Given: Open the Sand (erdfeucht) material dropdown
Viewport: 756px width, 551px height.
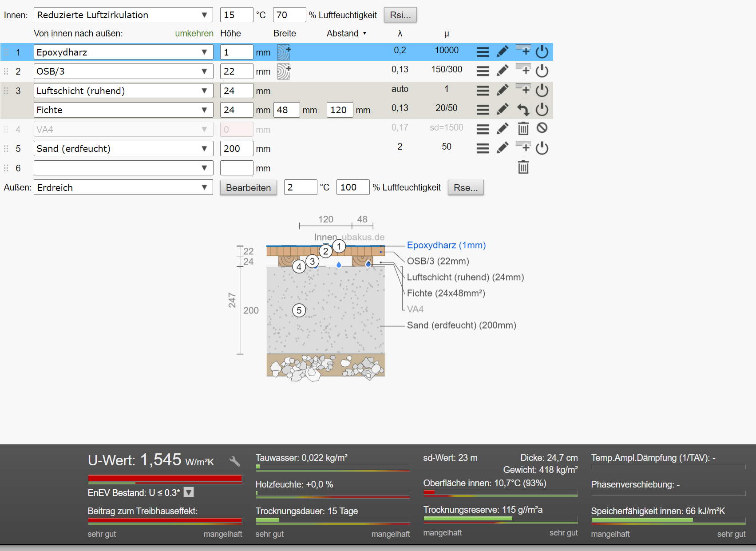Looking at the screenshot, I should (123, 148).
